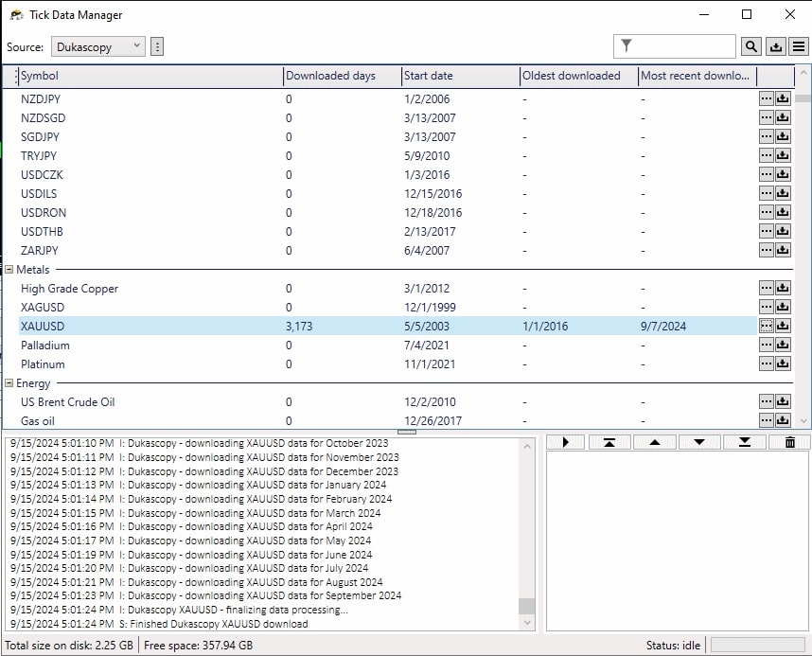Move queue item to bottom
This screenshot has height=656, width=812.
coord(744,442)
